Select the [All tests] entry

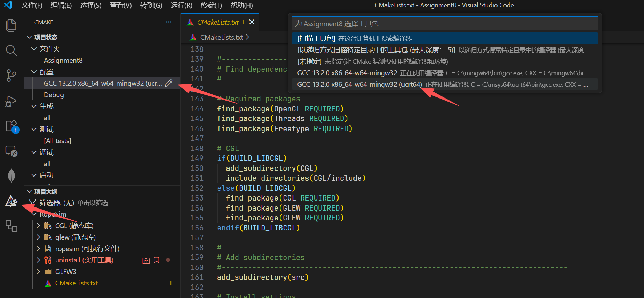[57, 141]
